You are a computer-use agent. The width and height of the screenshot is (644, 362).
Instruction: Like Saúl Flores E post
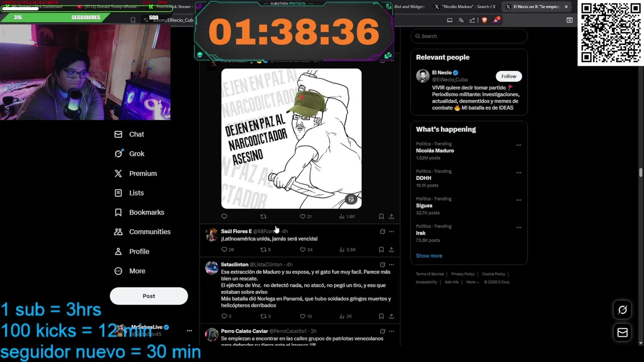[306, 249]
